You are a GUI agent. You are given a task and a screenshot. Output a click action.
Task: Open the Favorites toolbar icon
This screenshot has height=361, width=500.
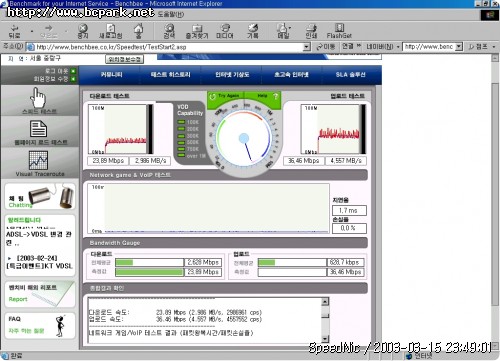[197, 28]
